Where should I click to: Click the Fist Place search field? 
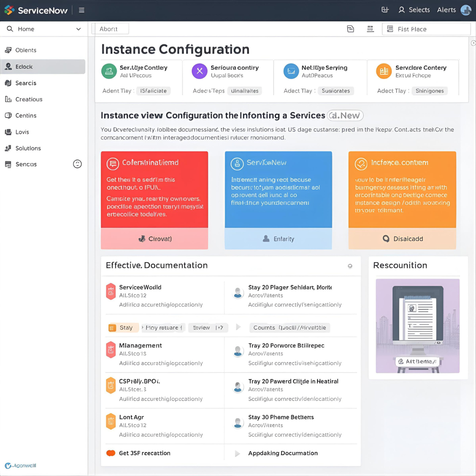coord(426,29)
